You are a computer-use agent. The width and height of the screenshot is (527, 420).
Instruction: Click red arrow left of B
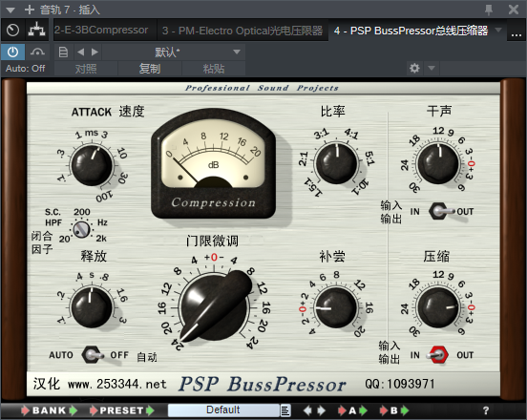point(384,410)
